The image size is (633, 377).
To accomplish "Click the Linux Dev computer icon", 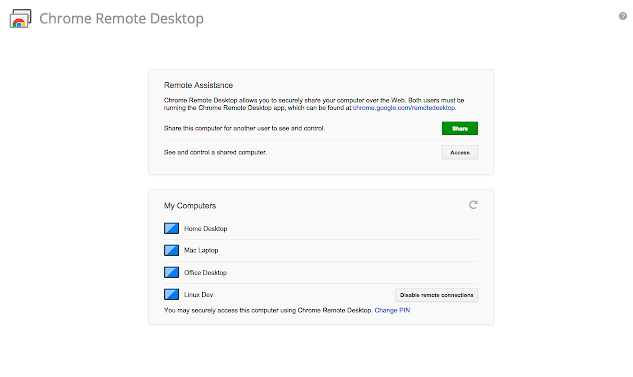I will tap(172, 294).
